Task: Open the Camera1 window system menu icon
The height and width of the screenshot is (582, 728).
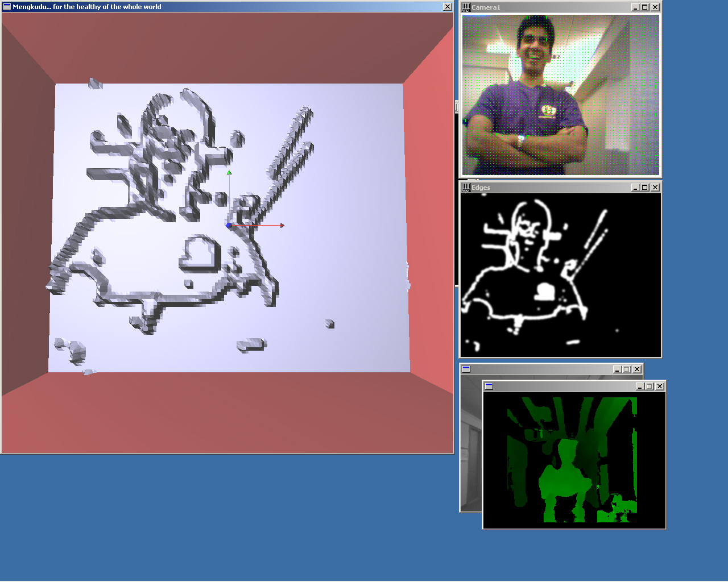Action: pos(466,7)
